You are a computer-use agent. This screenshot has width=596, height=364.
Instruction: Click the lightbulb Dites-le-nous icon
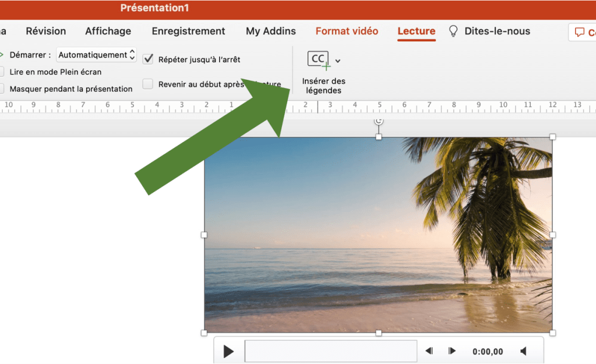coord(453,31)
